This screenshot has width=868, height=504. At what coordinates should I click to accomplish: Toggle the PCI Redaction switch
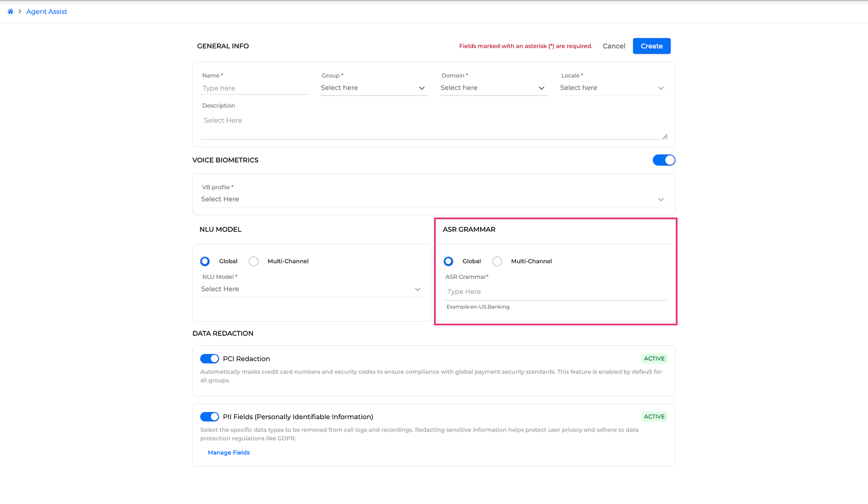pos(209,358)
